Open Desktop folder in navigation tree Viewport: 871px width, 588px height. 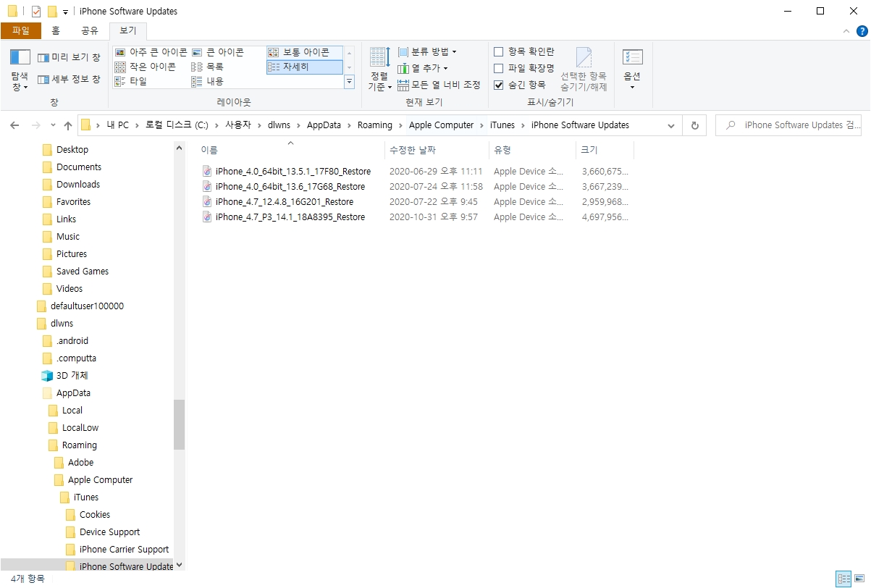(x=72, y=150)
